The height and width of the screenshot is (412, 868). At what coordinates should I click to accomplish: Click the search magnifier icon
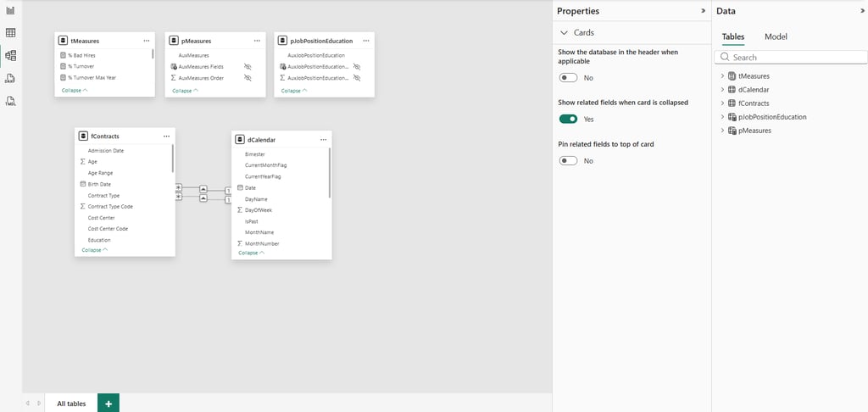click(725, 57)
